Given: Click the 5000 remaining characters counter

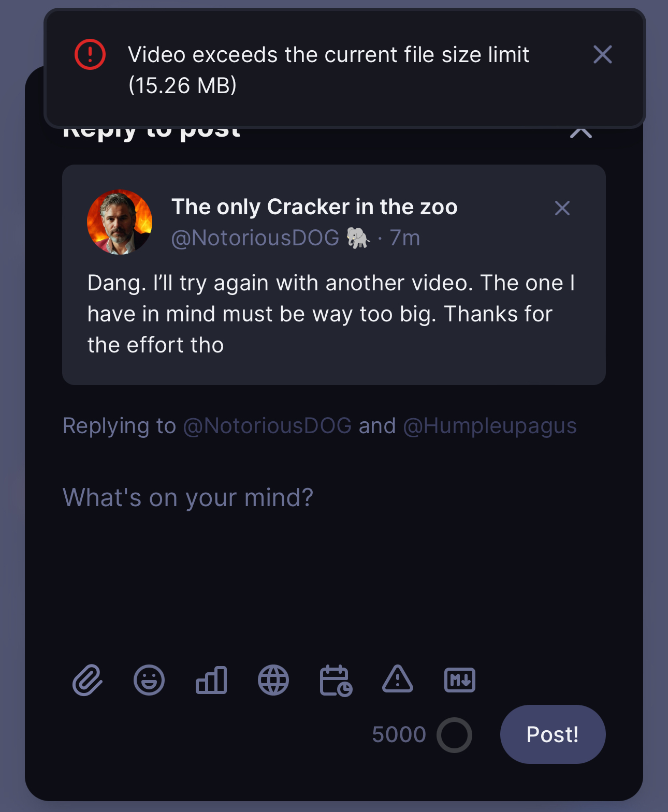Looking at the screenshot, I should 399,735.
